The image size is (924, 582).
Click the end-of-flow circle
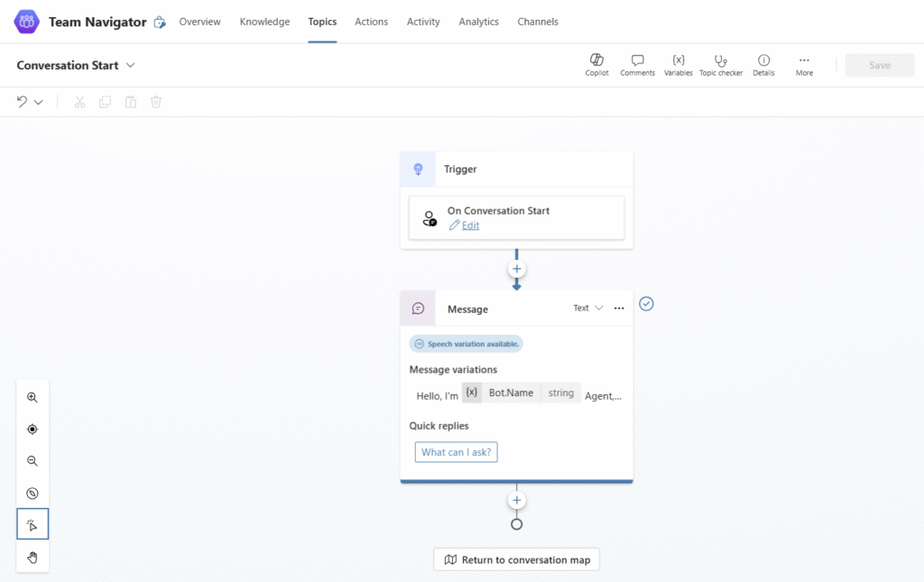pos(517,524)
